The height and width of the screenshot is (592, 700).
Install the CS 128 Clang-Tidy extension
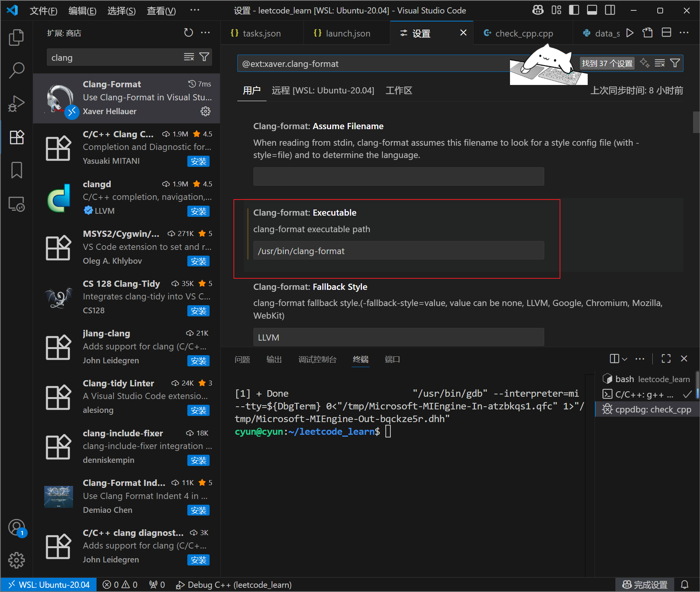198,311
